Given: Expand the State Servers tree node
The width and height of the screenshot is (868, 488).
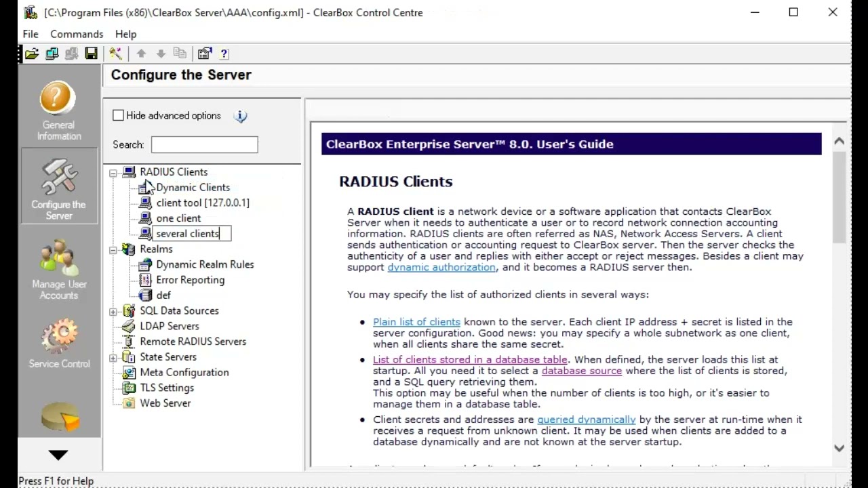Looking at the screenshot, I should click(x=113, y=358).
